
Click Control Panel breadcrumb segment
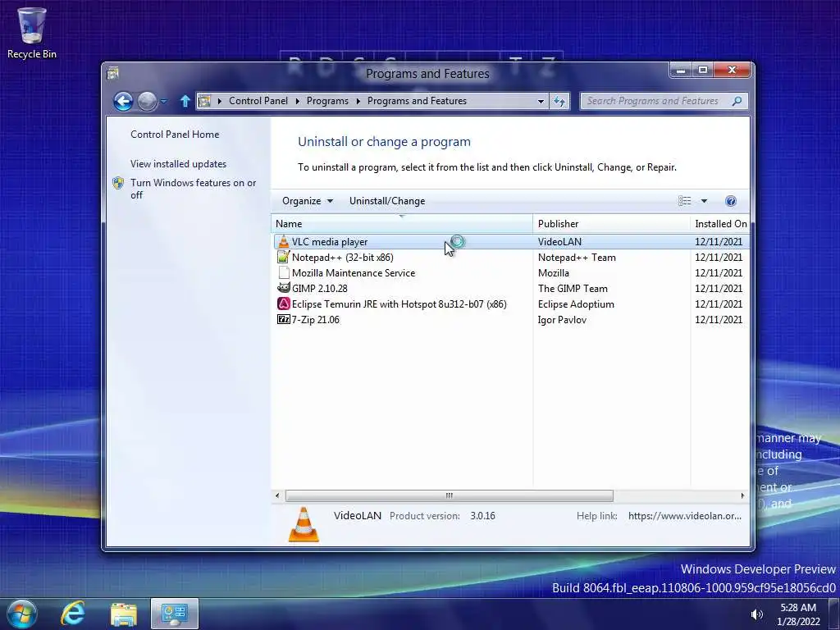point(258,101)
